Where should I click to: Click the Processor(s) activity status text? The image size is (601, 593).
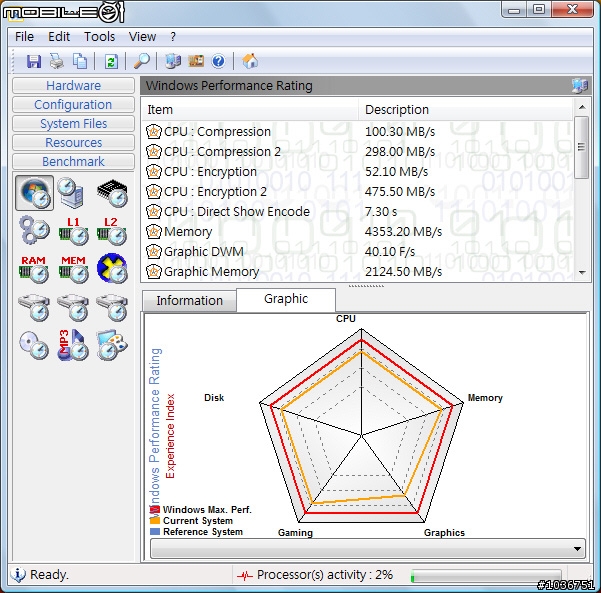tap(325, 575)
